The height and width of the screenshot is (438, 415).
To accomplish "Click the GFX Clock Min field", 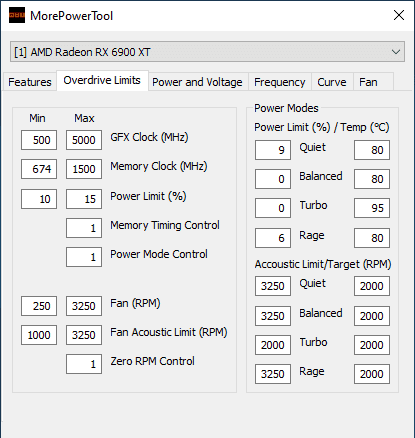I will click(x=39, y=140).
